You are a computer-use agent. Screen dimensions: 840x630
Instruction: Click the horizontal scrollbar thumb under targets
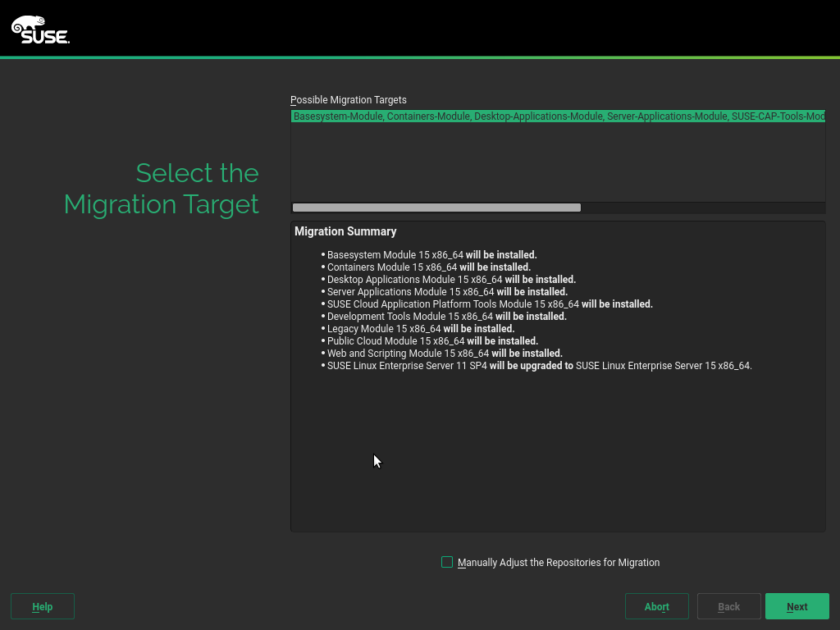point(436,208)
